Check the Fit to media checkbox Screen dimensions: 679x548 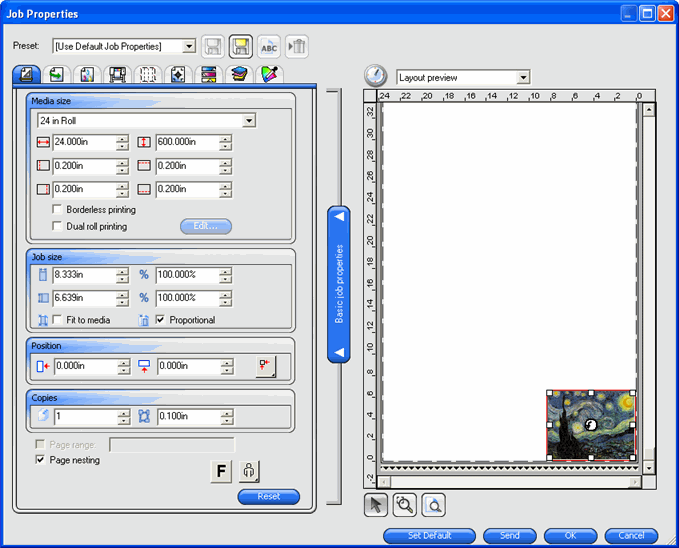click(57, 320)
